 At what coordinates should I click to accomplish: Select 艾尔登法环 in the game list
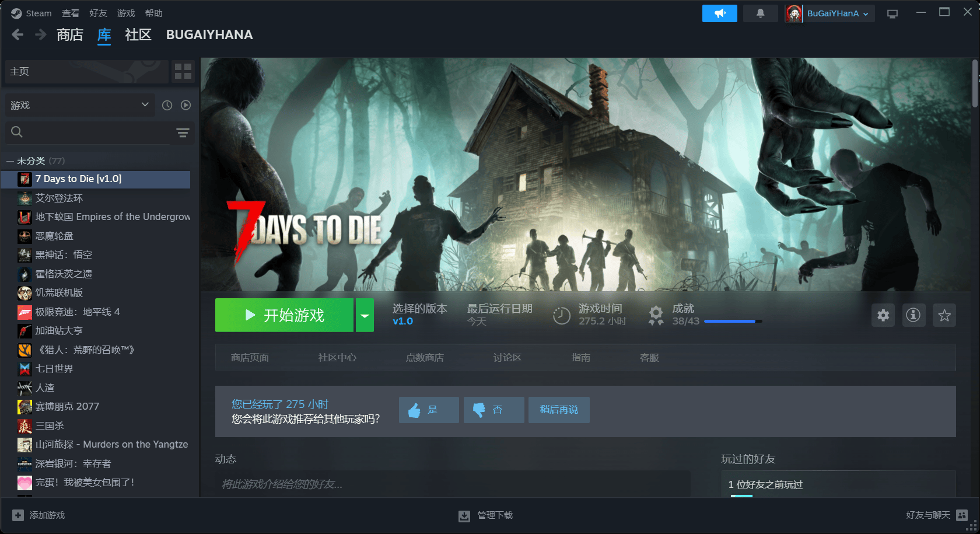click(96, 198)
